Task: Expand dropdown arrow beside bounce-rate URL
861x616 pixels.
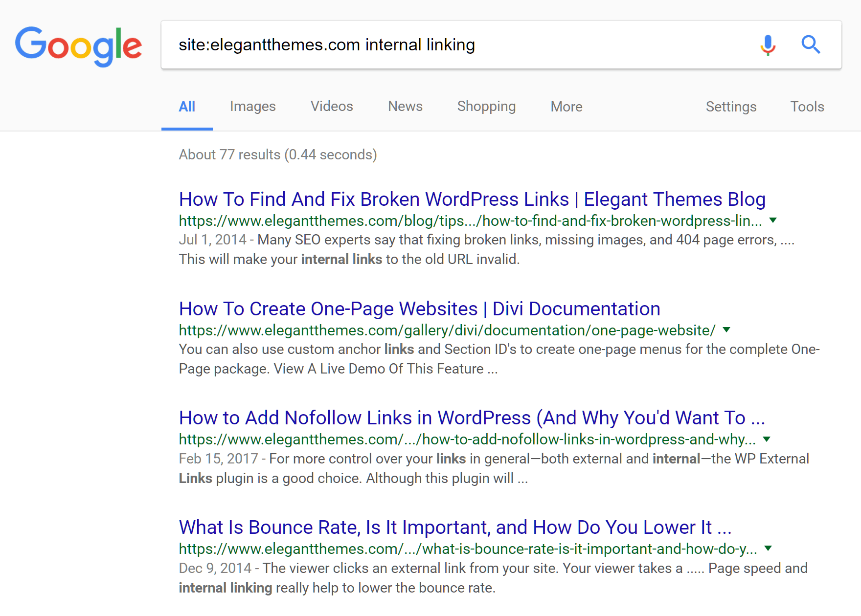Action: click(768, 549)
